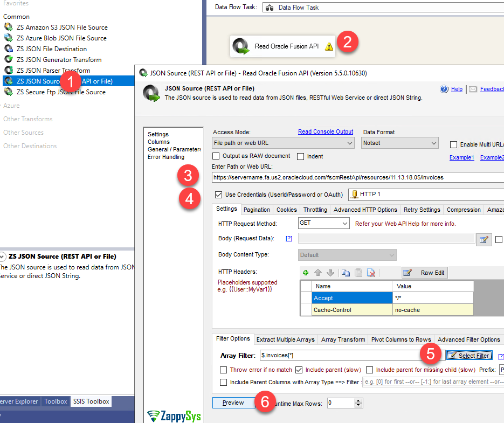Viewport: 504px width, 423px height.
Task: Select ZS Amazon S3 JSON File Source icon
Action: pos(9,27)
